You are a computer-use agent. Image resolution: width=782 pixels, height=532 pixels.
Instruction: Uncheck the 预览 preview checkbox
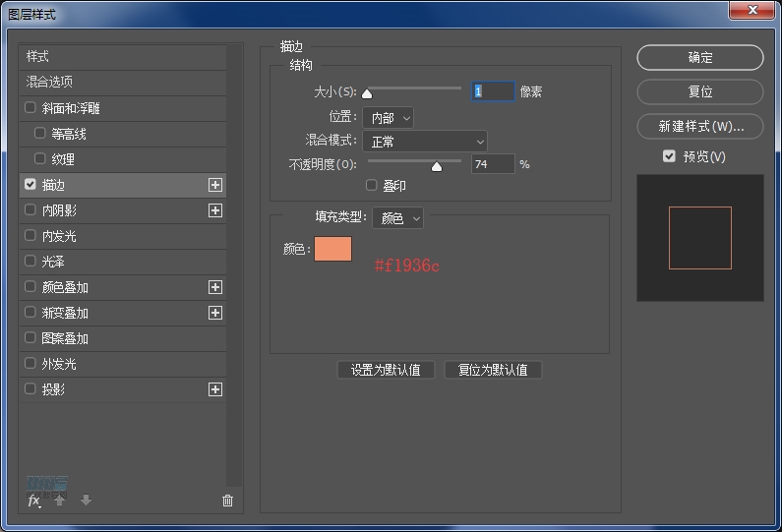tap(669, 156)
